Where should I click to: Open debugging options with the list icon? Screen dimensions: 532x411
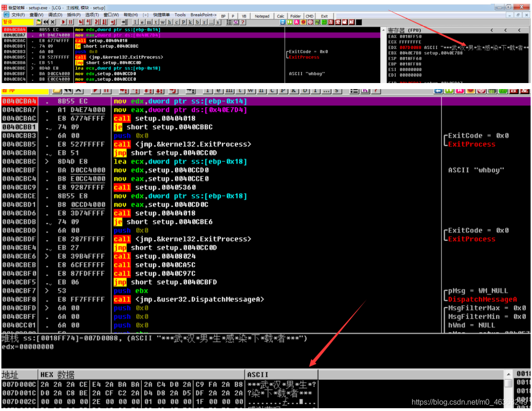229,22
